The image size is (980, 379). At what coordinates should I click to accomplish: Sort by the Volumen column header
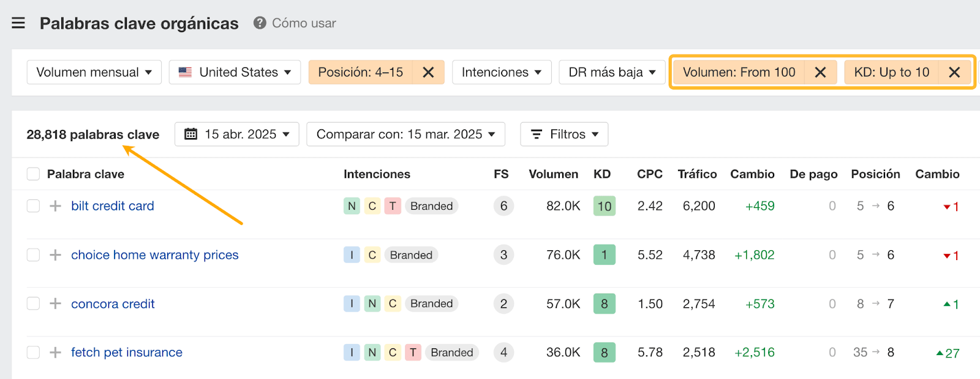click(553, 174)
